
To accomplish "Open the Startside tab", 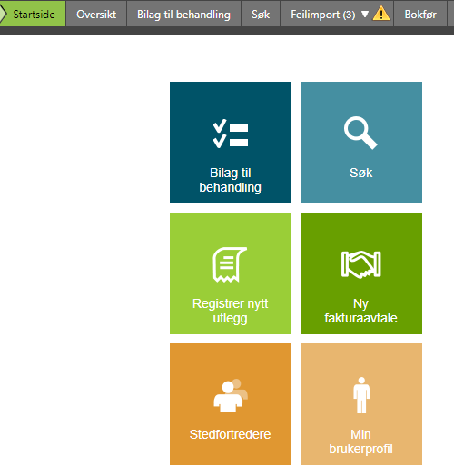I will (33, 14).
